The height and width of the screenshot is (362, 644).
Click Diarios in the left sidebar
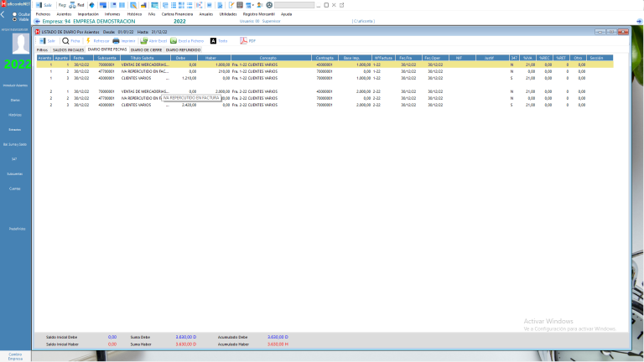pos(15,101)
